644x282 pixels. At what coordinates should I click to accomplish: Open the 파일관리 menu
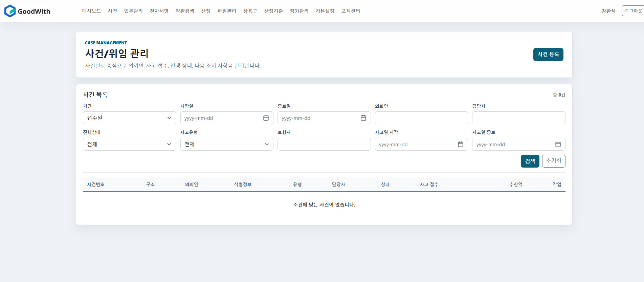(x=227, y=11)
